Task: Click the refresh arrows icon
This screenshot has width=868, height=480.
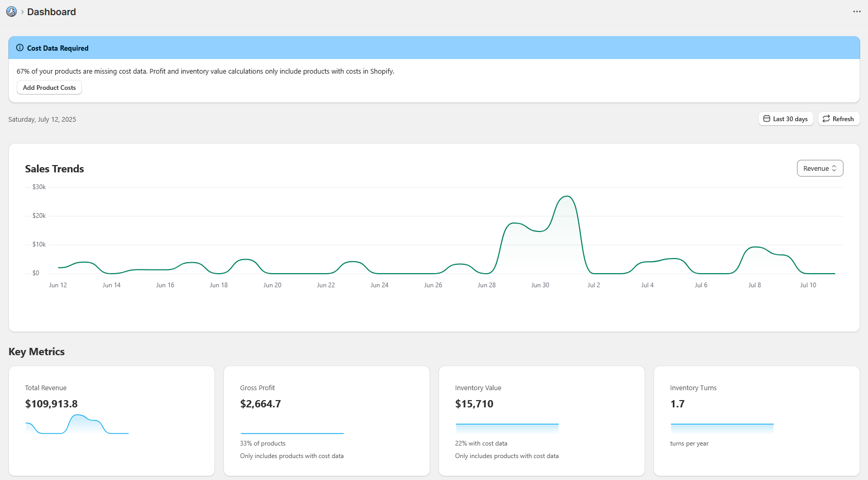Action: click(x=826, y=119)
